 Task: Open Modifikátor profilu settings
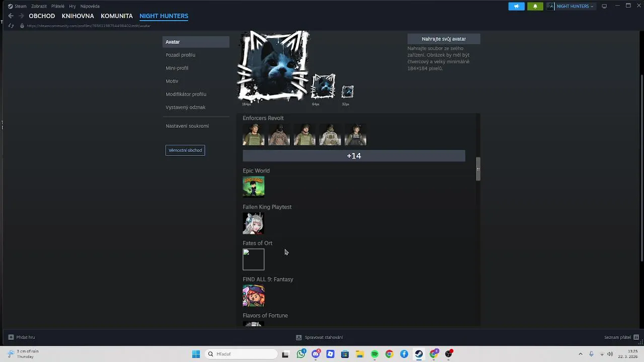pyautogui.click(x=186, y=94)
